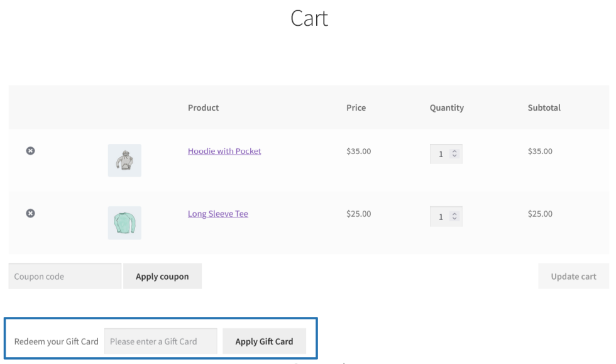The image size is (616, 364).
Task: Open the Long Sleeve Tee thumbnail image
Action: coord(124,223)
